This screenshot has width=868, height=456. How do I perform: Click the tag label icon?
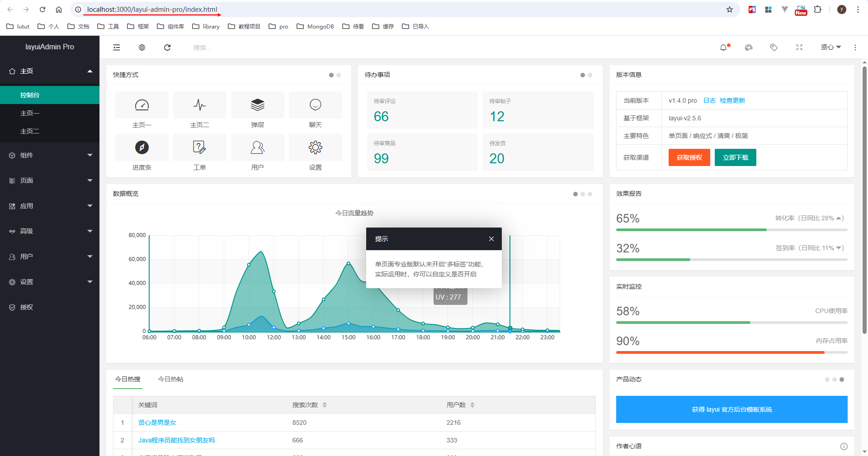[774, 47]
